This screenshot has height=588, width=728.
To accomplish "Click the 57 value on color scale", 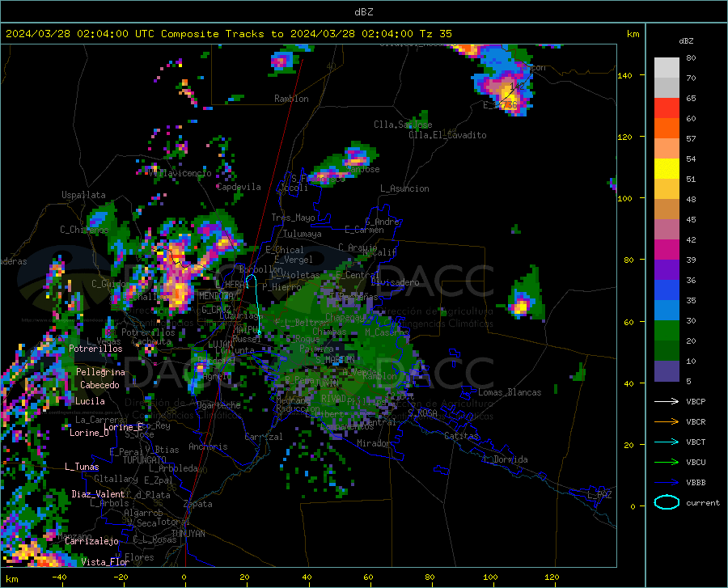I will tap(691, 139).
